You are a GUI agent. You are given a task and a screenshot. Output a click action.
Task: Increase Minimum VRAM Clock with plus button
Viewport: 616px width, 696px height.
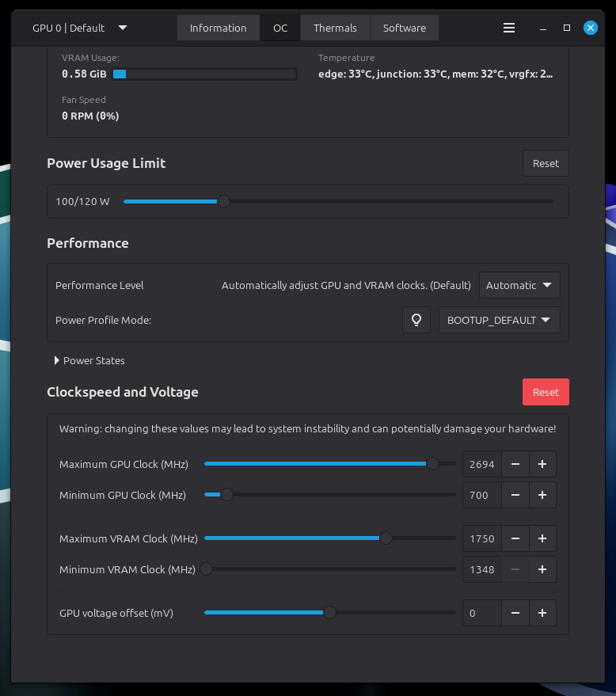point(542,569)
